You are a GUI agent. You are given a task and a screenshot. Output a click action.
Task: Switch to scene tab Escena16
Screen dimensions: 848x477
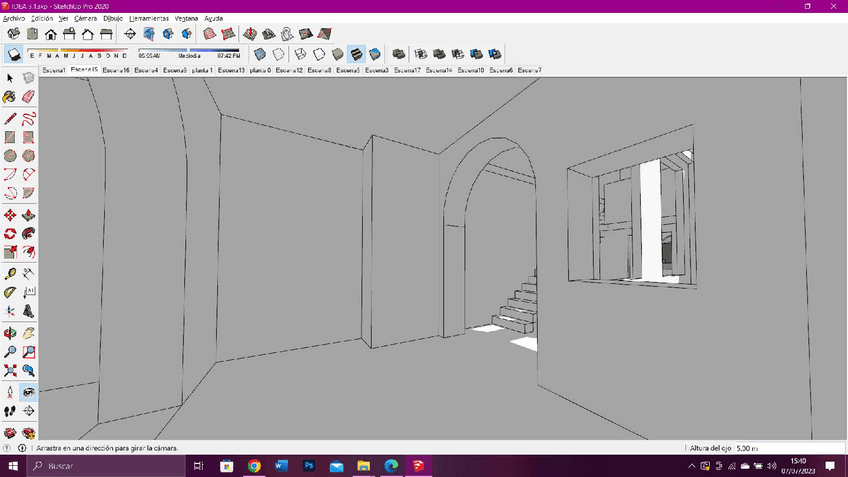[x=115, y=71]
